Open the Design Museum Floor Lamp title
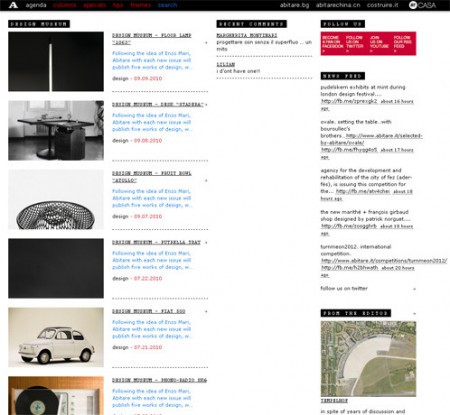The width and height of the screenshot is (450, 415). coord(152,39)
